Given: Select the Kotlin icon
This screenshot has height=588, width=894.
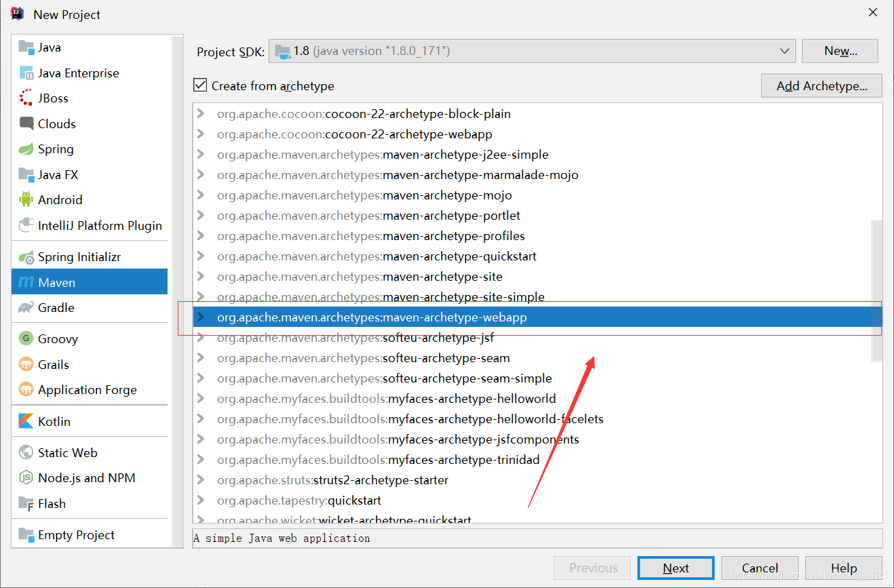Looking at the screenshot, I should tap(26, 421).
